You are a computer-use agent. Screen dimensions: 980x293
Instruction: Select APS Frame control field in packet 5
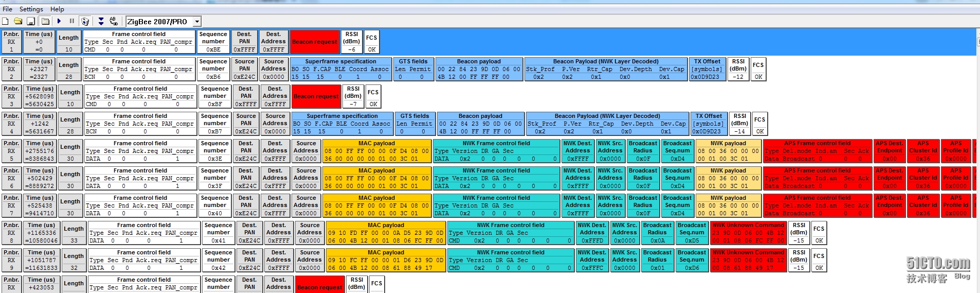(818, 151)
